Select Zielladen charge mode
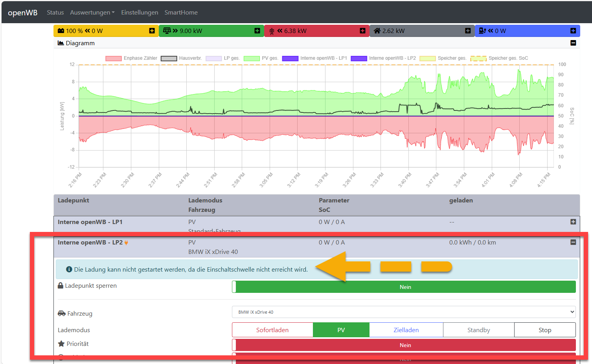 pyautogui.click(x=406, y=330)
